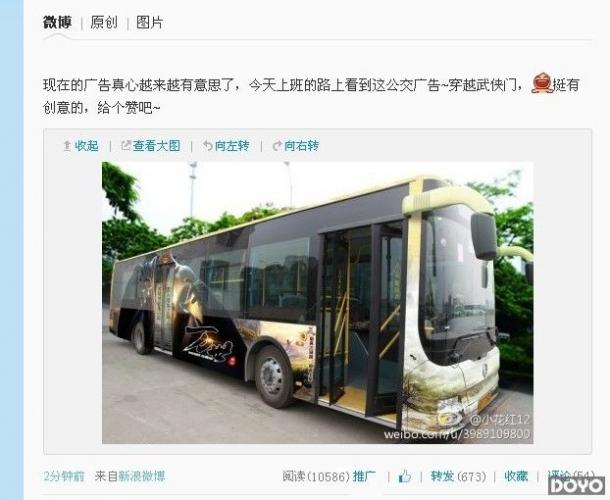Click the 推广 promote link
The image size is (610, 500).
364,476
